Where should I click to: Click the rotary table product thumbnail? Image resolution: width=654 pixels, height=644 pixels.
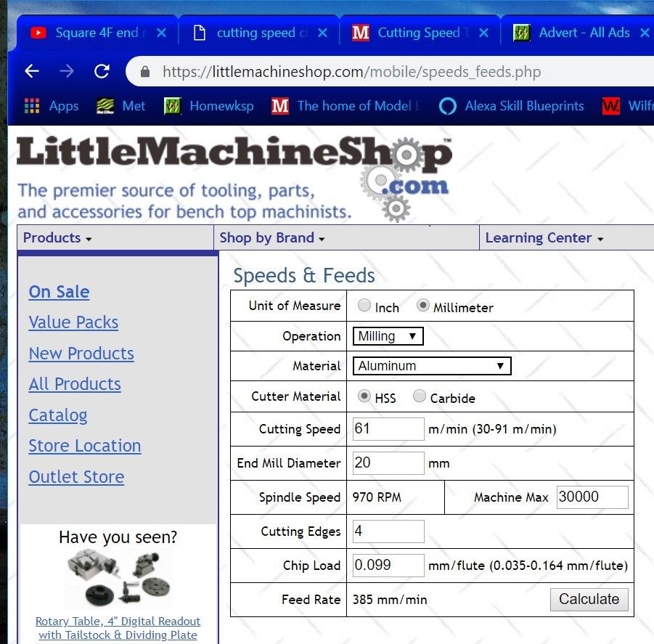tap(118, 578)
